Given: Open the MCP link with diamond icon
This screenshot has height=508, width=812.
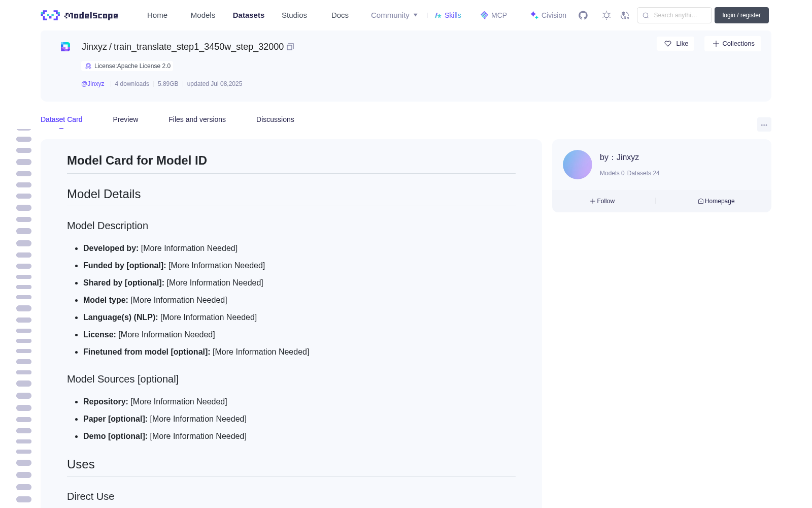Looking at the screenshot, I should tap(493, 15).
